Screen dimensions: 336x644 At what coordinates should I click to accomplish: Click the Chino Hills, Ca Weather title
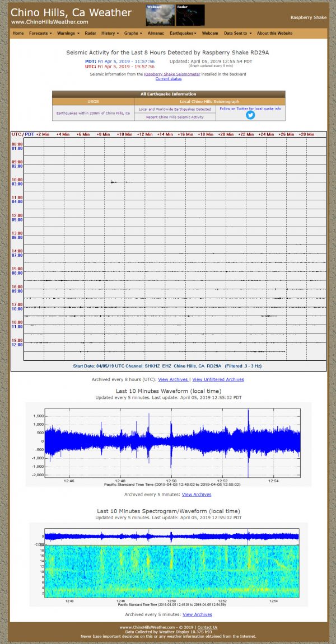(x=72, y=12)
